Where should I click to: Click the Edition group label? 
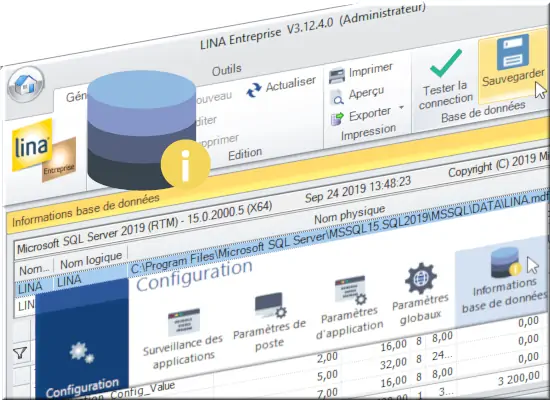(245, 154)
